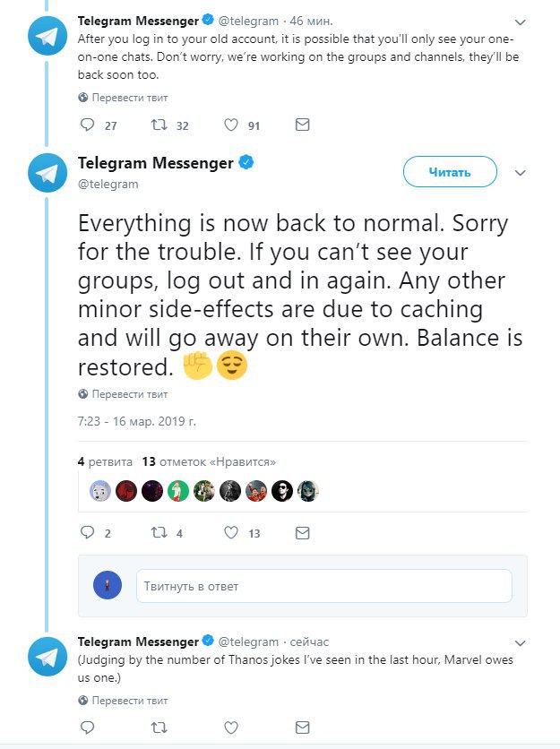Open the top tweet's chevron menu
560x749 pixels.
point(521,20)
